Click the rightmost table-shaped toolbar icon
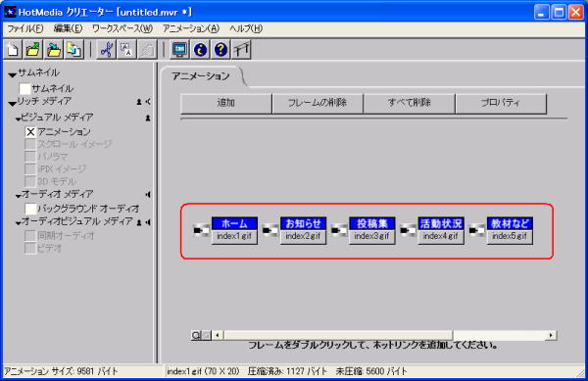The width and height of the screenshot is (588, 381). point(241,49)
